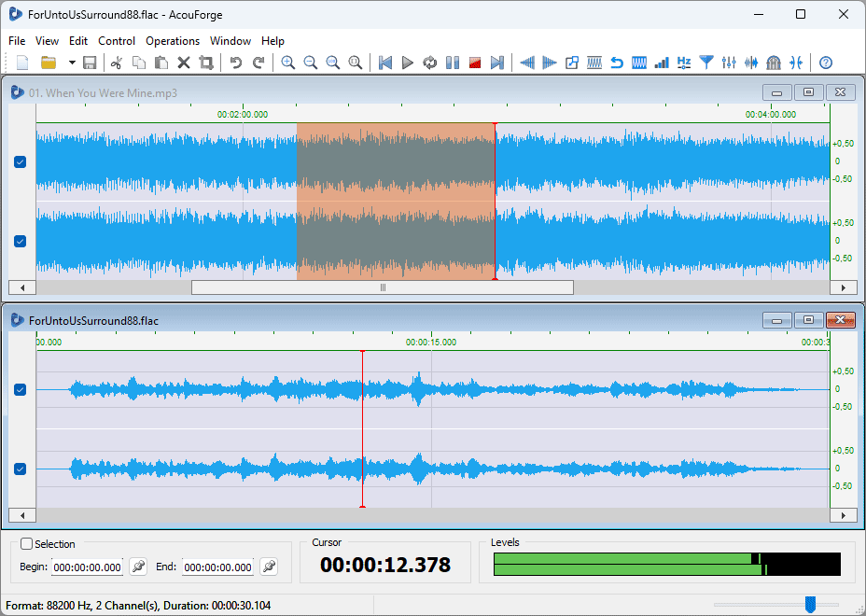Click the pin button next to the End field
866x616 pixels.
[x=269, y=567]
